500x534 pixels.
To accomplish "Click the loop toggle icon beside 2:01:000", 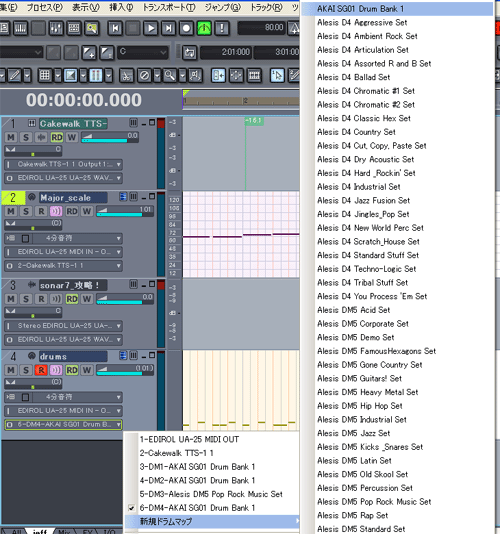I will (x=189, y=53).
